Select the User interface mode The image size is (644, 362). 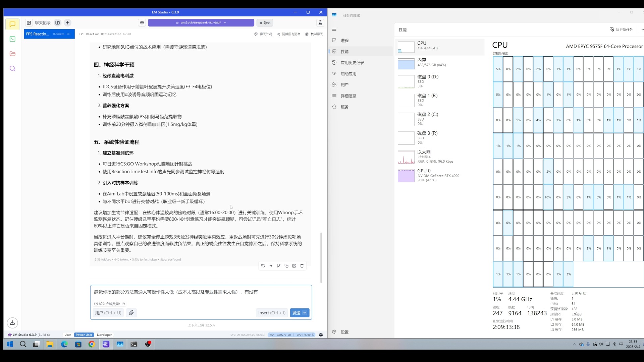(x=68, y=335)
